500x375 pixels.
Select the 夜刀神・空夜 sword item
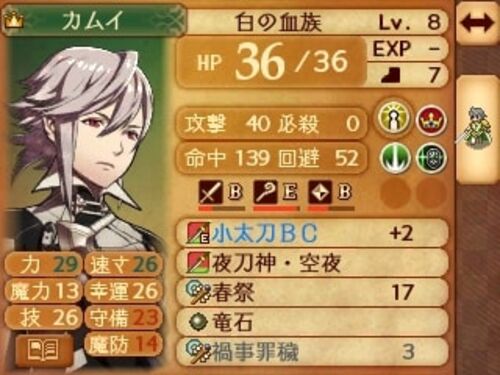[312, 263]
